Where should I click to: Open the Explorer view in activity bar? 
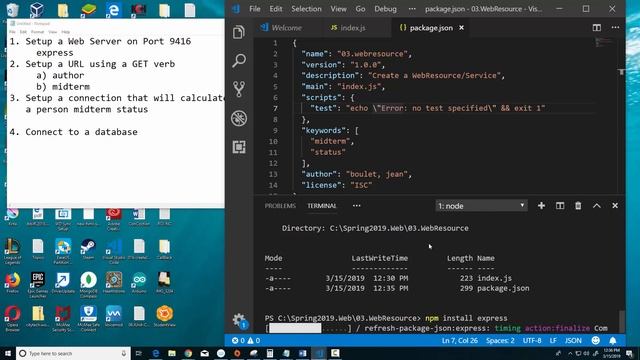pyautogui.click(x=239, y=32)
